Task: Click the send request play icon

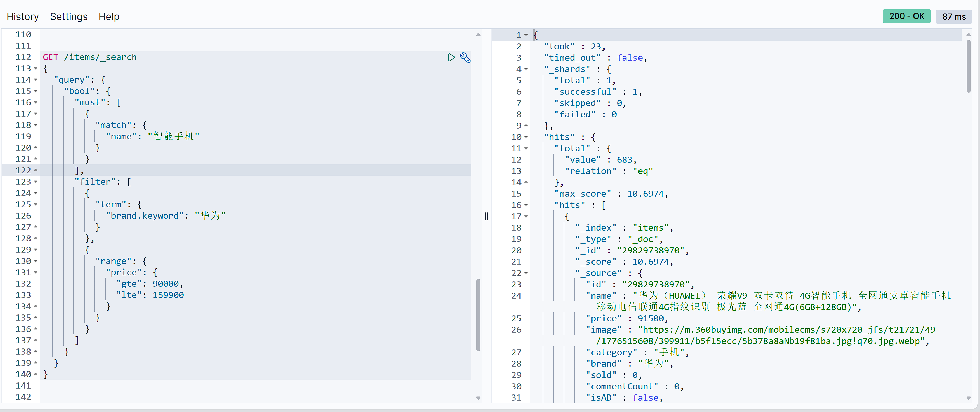Action: click(x=451, y=57)
